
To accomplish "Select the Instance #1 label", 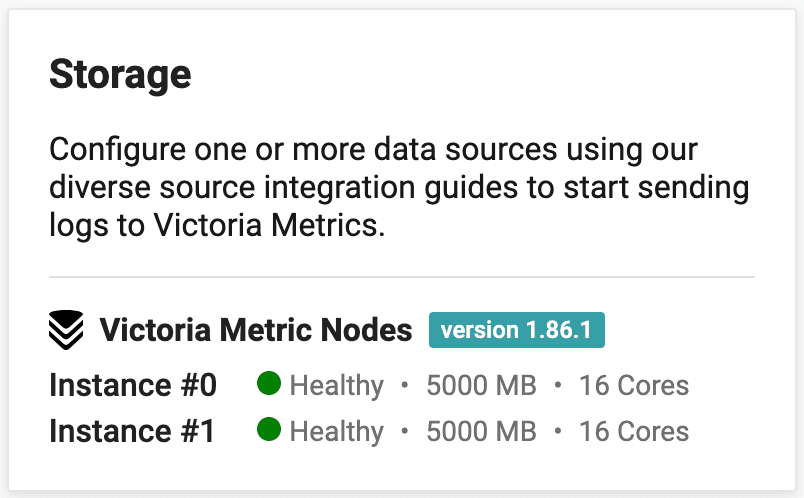I will [x=133, y=431].
